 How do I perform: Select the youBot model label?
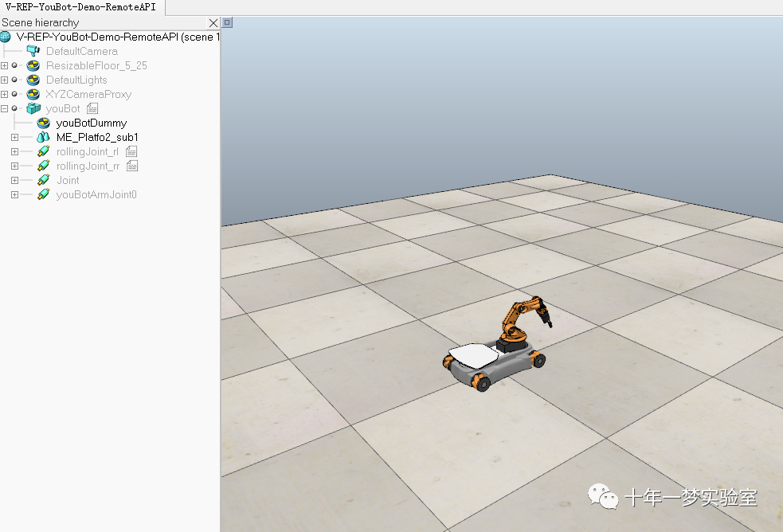click(x=63, y=108)
